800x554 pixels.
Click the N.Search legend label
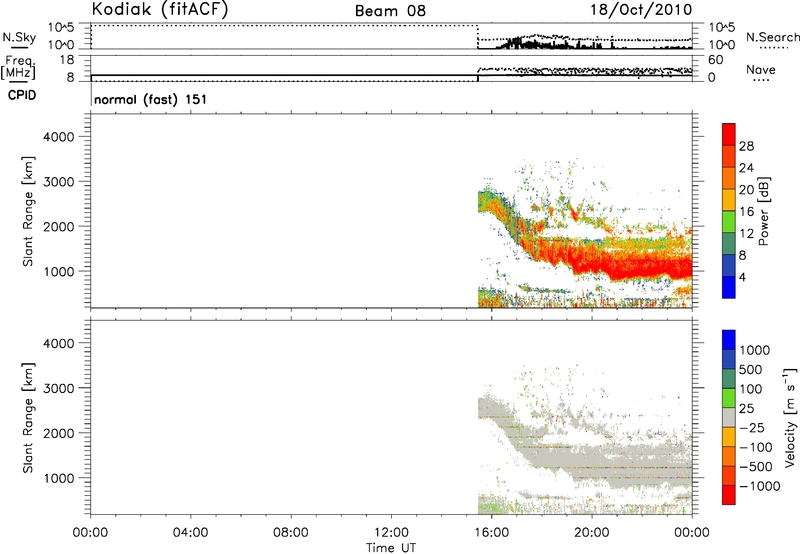(772, 37)
